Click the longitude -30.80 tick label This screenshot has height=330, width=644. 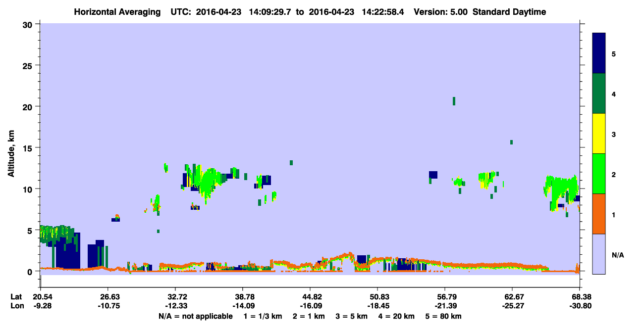click(x=580, y=306)
